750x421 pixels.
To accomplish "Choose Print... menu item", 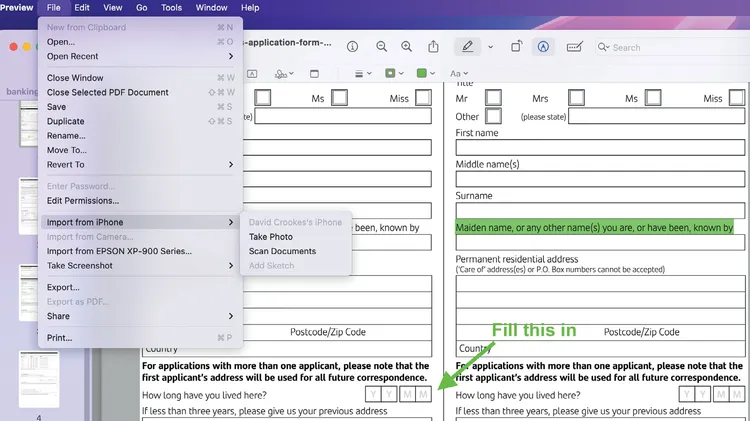I will [x=140, y=338].
